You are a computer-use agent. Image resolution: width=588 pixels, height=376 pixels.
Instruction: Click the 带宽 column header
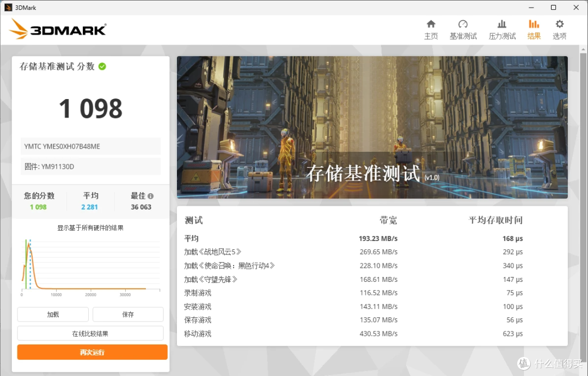point(388,220)
